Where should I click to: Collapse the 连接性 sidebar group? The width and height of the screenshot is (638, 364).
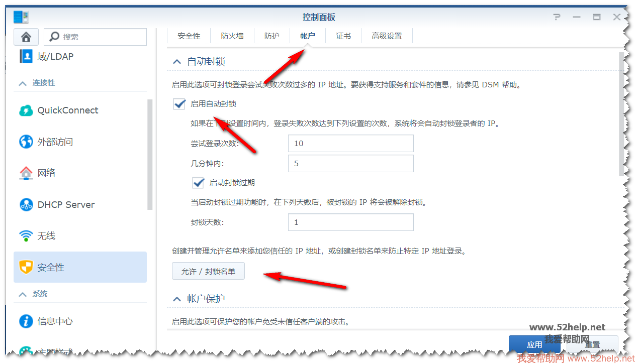23,83
